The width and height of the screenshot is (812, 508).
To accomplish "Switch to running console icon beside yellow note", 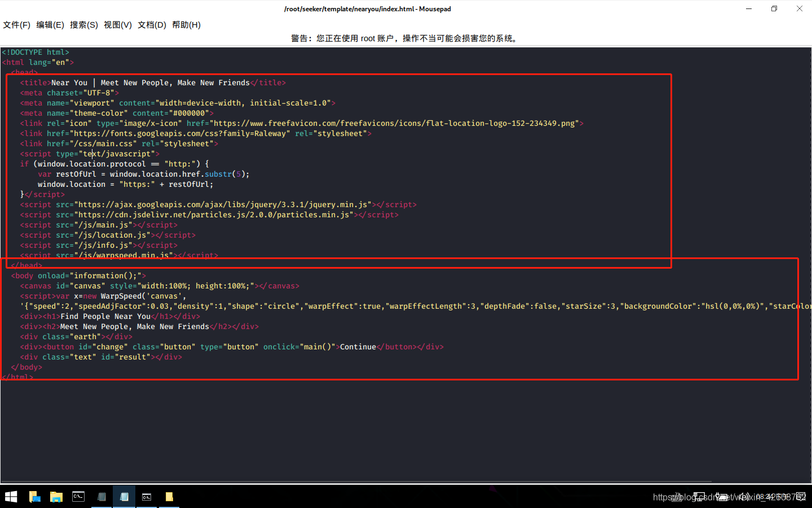I will 147,497.
